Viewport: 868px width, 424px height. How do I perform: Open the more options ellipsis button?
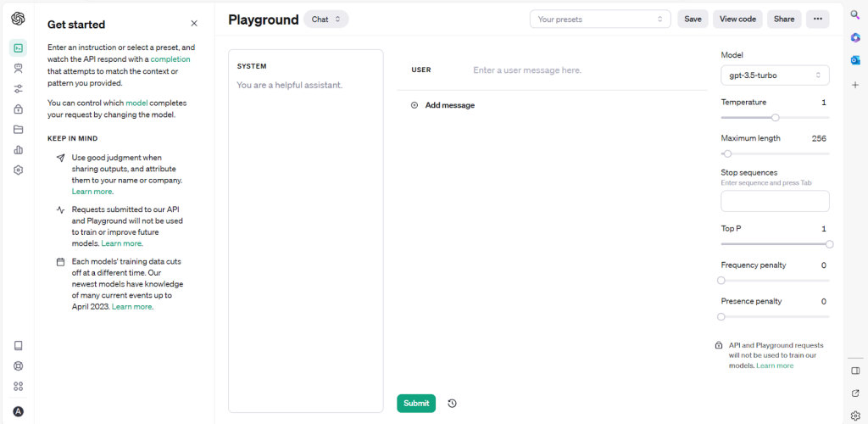818,19
